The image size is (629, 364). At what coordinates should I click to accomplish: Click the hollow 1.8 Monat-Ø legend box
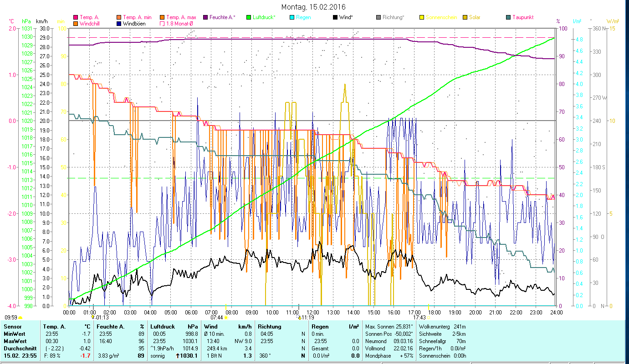(162, 23)
